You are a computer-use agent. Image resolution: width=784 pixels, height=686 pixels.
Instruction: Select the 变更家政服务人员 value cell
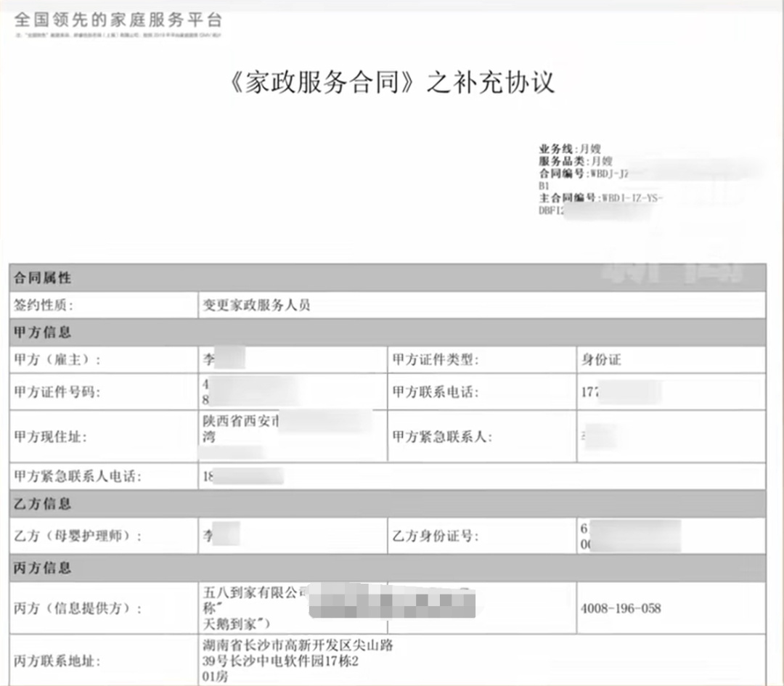click(x=482, y=304)
